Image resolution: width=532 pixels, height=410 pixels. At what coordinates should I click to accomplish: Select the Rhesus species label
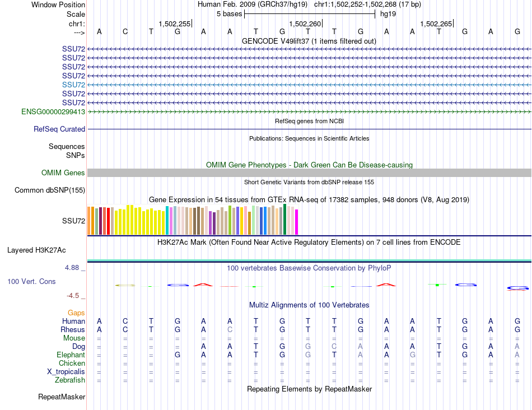point(73,330)
